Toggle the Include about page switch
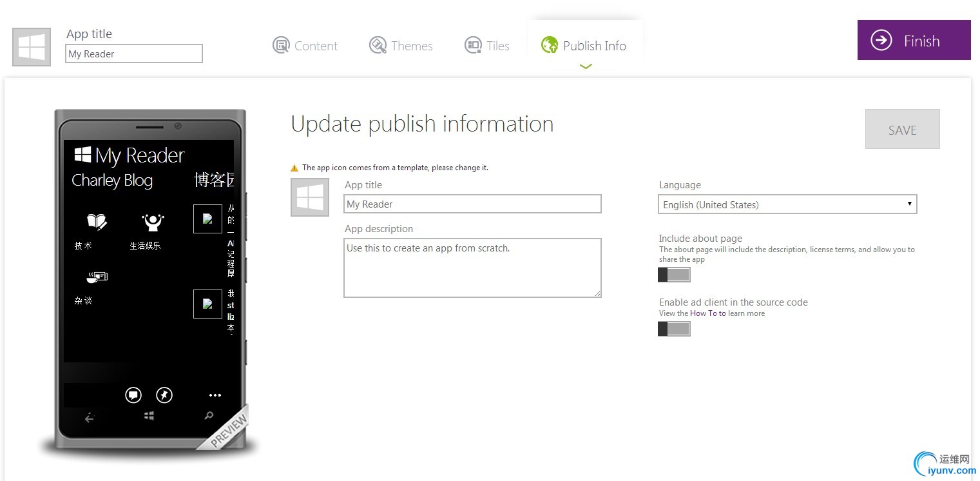 point(674,275)
